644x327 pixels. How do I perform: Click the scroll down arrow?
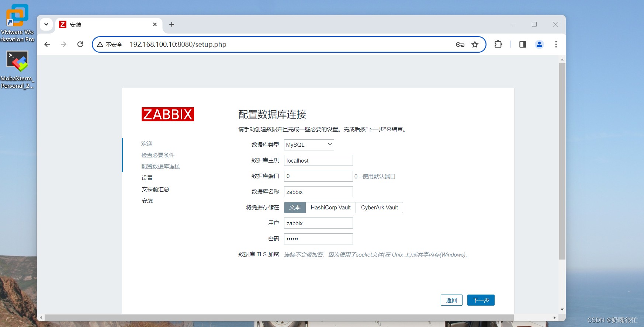[562, 310]
